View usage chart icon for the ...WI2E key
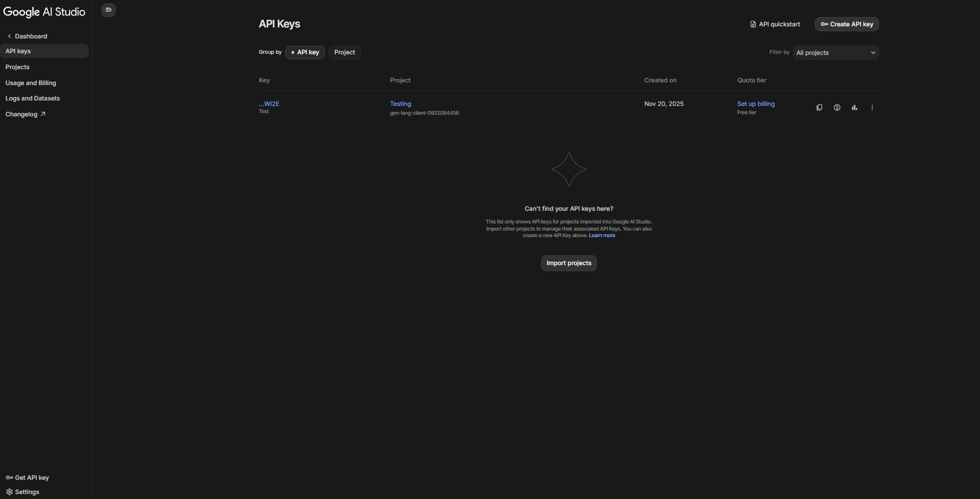Image resolution: width=980 pixels, height=499 pixels. [854, 108]
